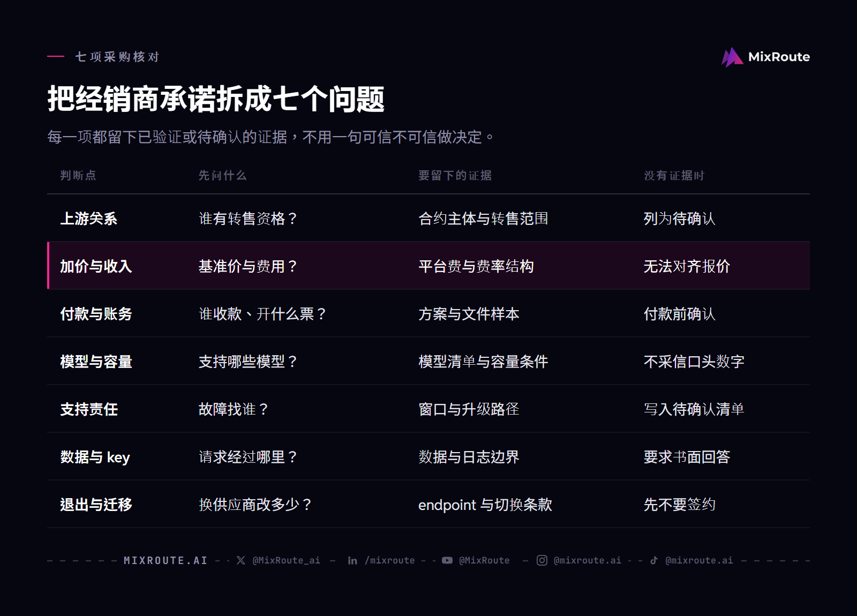Screen dimensions: 857x616
Task: Click the 判断点 column header
Action: pos(78,175)
